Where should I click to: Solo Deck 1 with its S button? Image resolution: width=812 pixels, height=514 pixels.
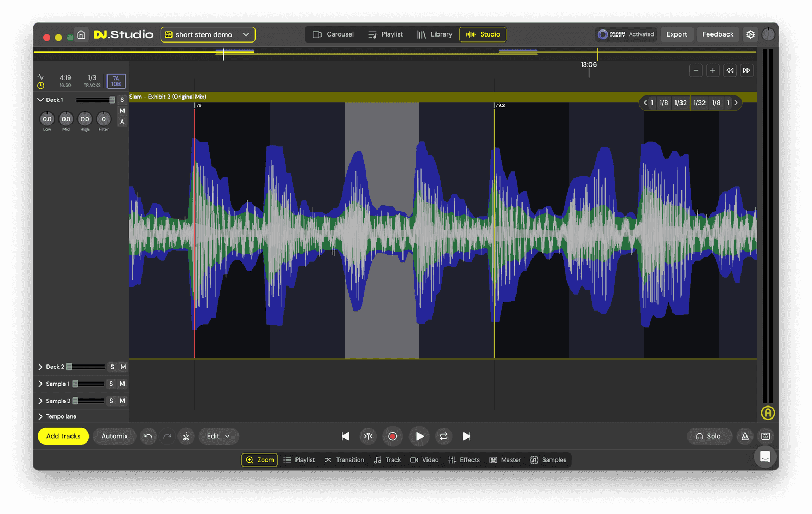click(122, 100)
